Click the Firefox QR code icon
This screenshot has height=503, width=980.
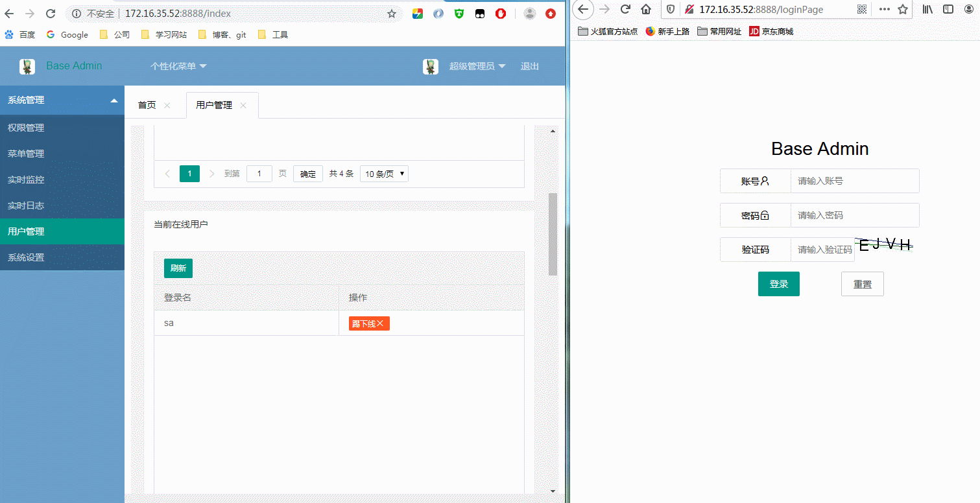[862, 9]
